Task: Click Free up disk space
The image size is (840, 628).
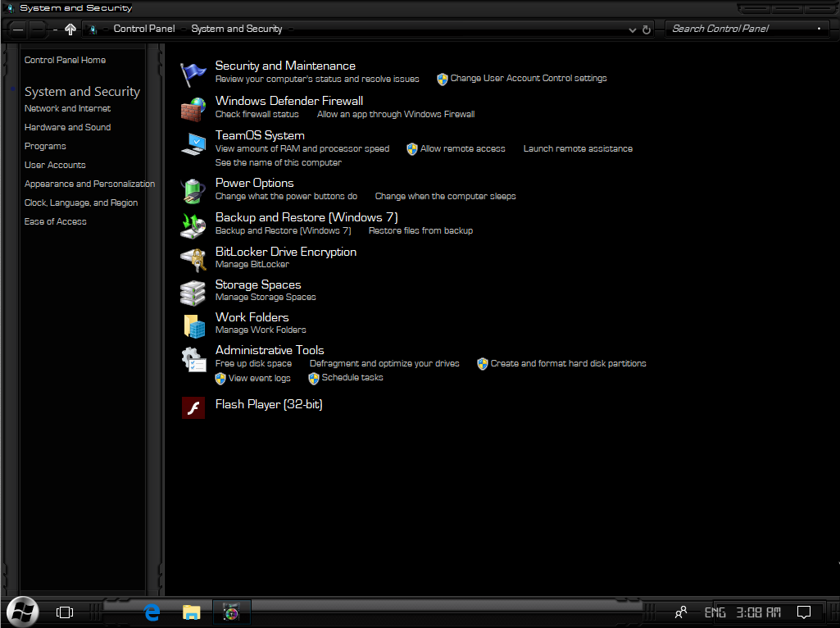Action: (253, 363)
